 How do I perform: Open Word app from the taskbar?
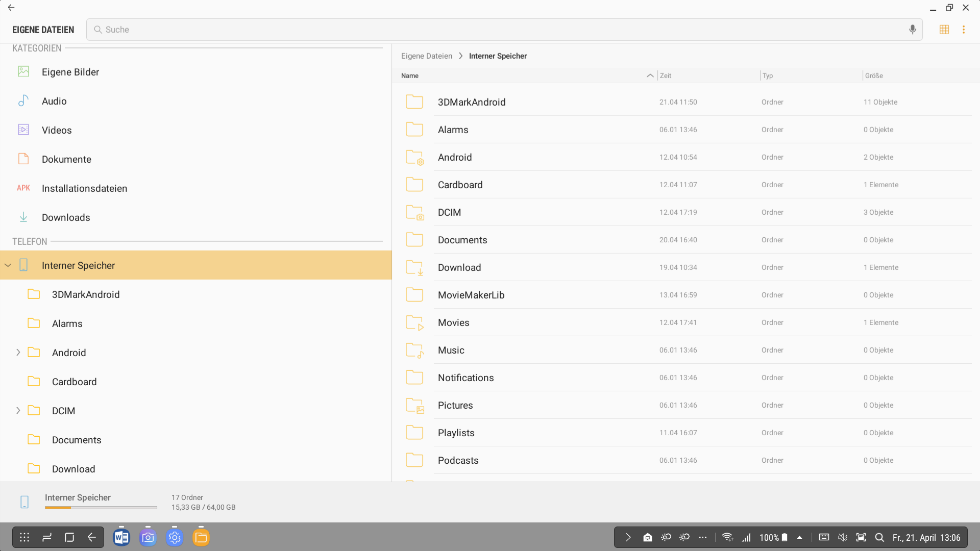point(121,537)
